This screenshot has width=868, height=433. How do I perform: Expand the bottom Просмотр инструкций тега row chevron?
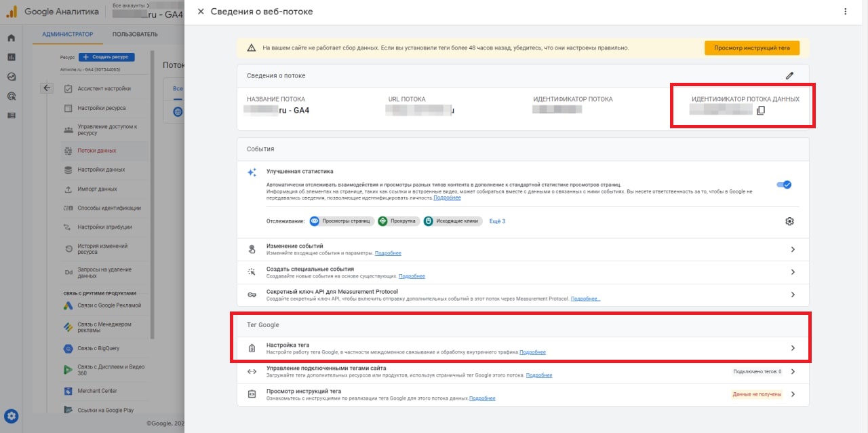[x=793, y=394]
